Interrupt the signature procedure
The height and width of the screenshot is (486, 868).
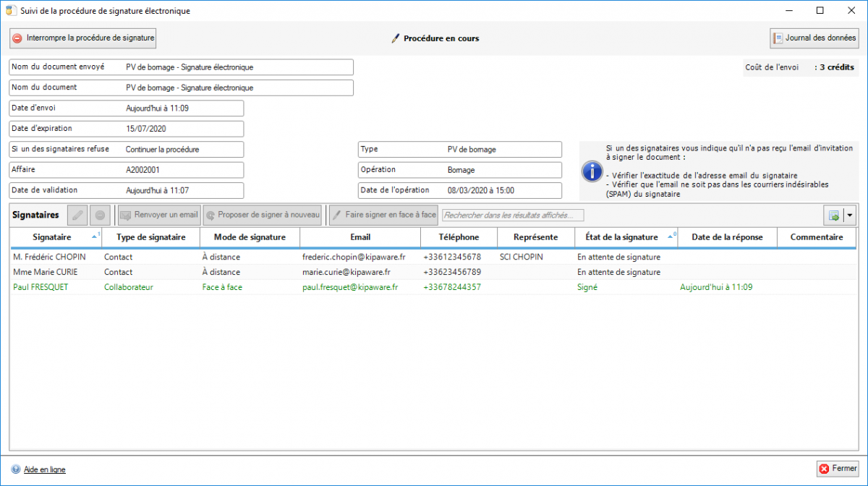pos(83,38)
